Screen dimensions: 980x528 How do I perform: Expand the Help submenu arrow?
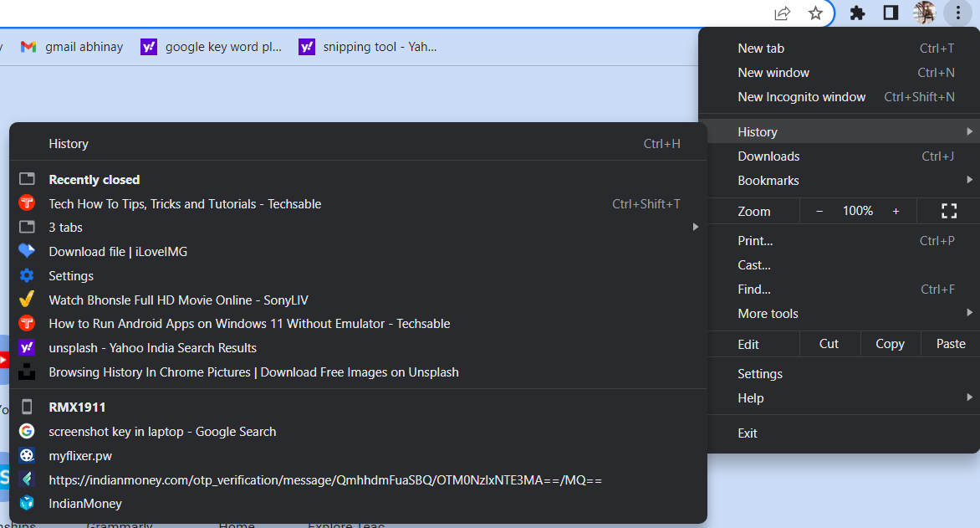click(969, 397)
